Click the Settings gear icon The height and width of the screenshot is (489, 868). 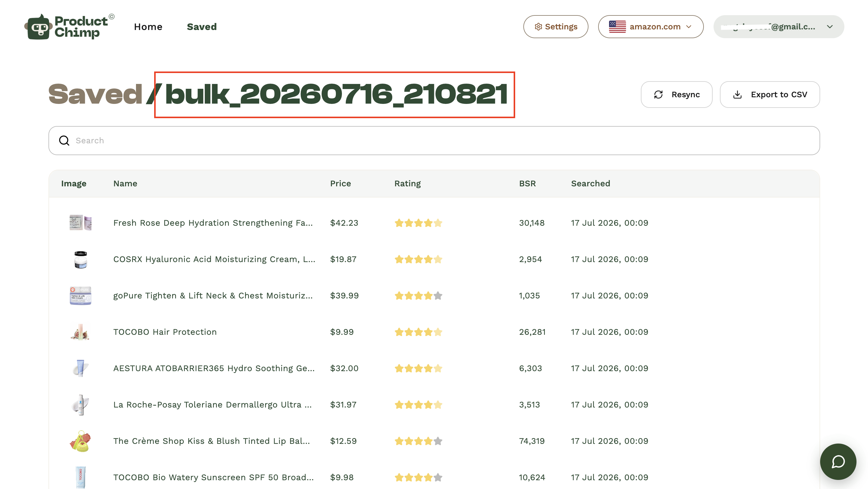pyautogui.click(x=538, y=27)
